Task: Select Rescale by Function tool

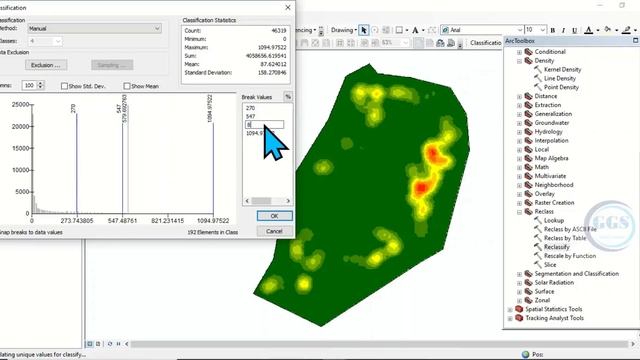Action: coord(570,256)
